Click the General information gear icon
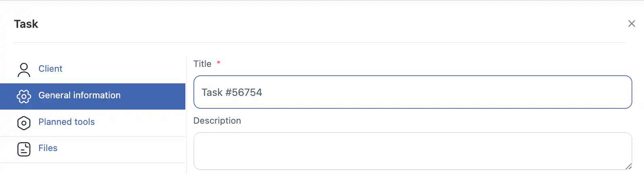Screen dimensions: 644x174 click(x=24, y=96)
